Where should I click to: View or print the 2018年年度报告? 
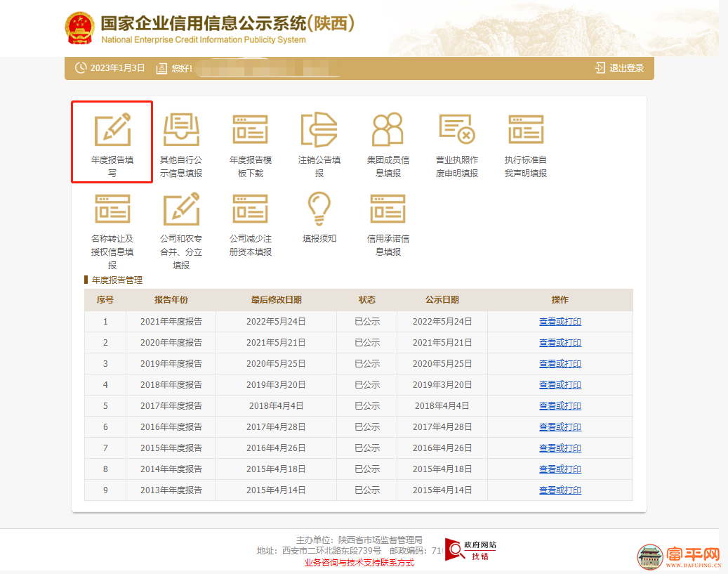(560, 385)
